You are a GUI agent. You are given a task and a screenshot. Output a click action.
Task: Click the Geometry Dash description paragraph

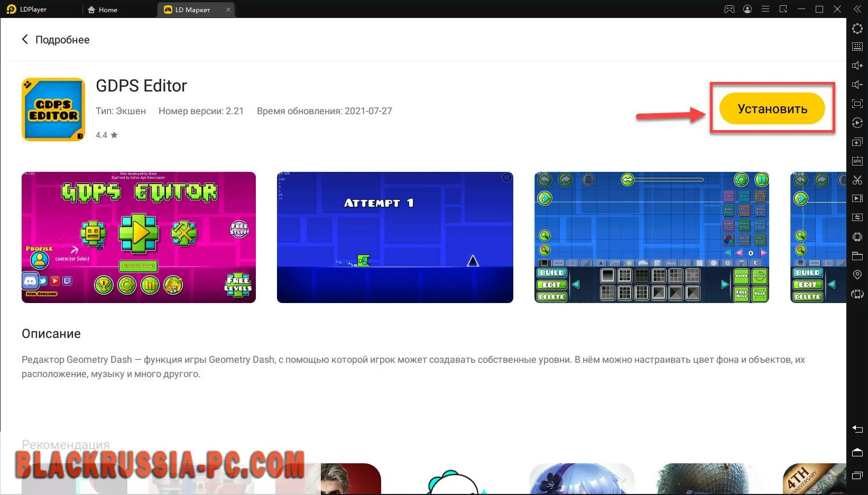coord(413,366)
